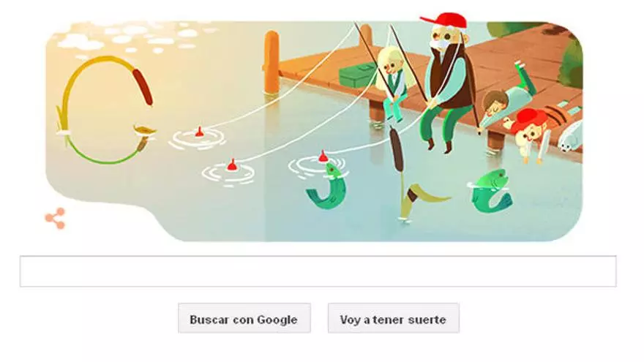Click the orange share icon
The width and height of the screenshot is (644, 362).
pos(55,219)
